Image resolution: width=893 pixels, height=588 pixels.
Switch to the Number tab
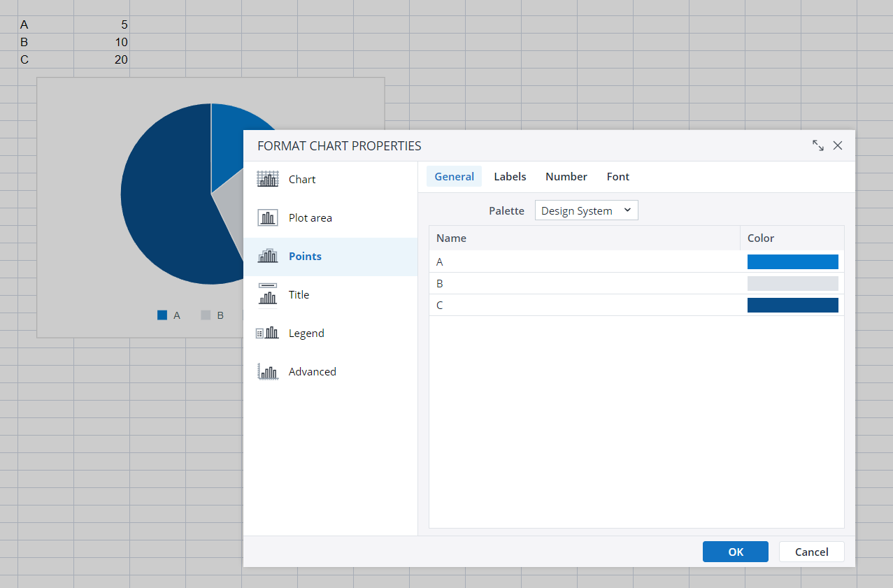tap(566, 177)
